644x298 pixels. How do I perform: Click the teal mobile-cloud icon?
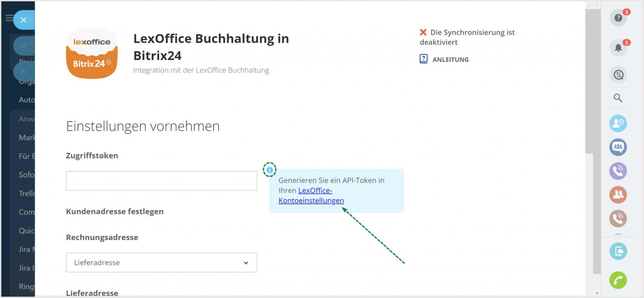[x=618, y=251]
